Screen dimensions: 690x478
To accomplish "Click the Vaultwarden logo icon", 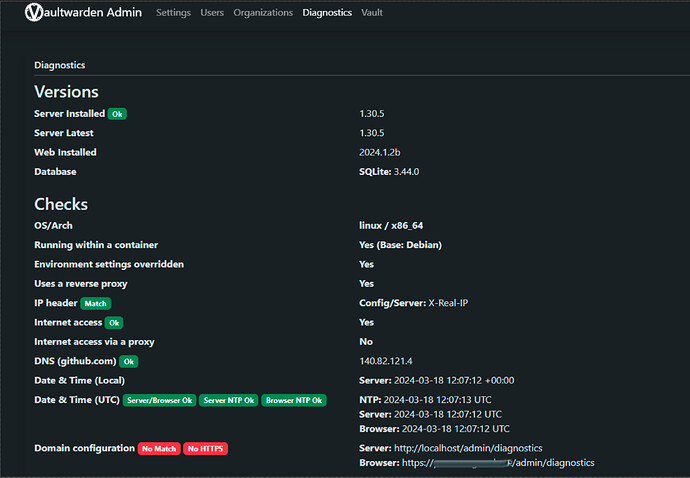I will coord(34,12).
